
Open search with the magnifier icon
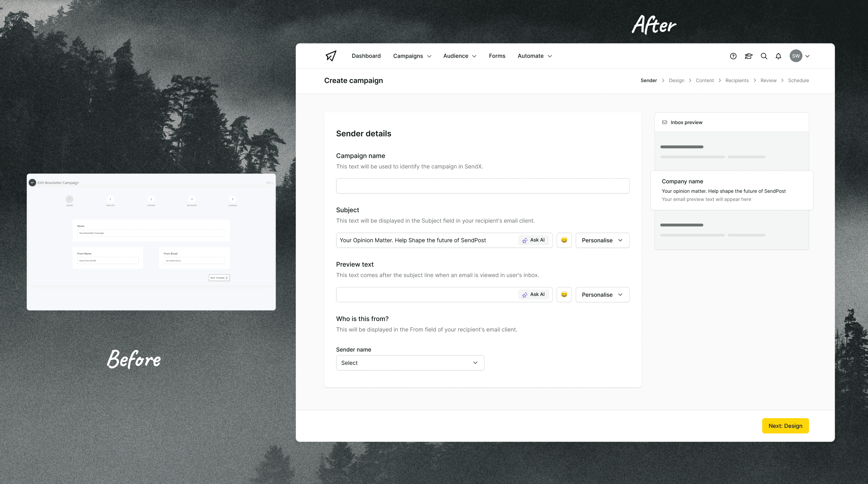pos(764,56)
